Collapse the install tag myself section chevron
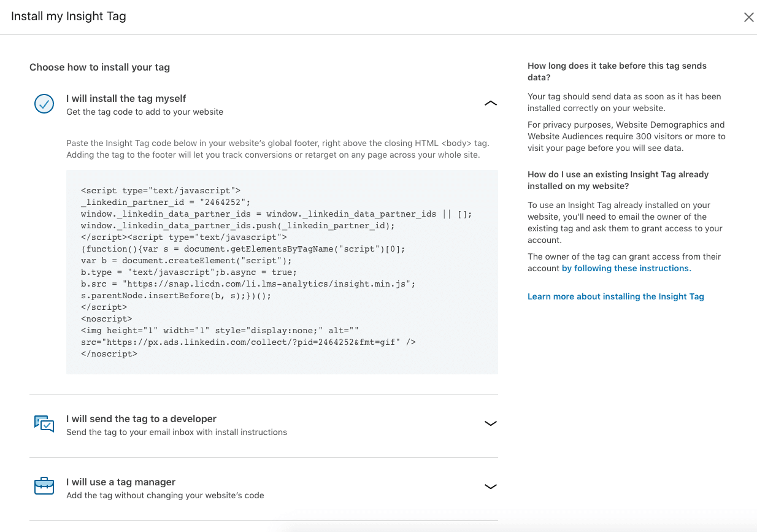This screenshot has width=757, height=532. [x=490, y=104]
